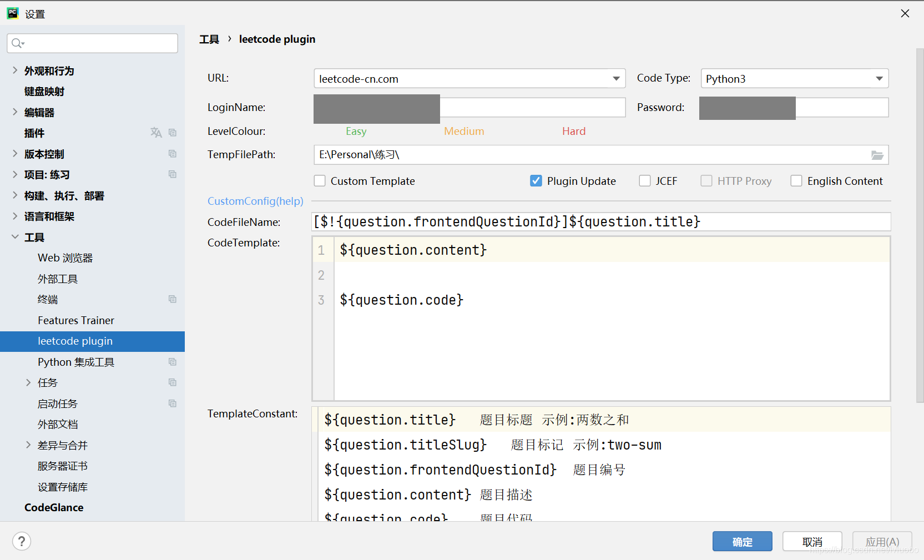924x560 pixels.
Task: Open the folder browser for TempFilePath
Action: tap(877, 155)
